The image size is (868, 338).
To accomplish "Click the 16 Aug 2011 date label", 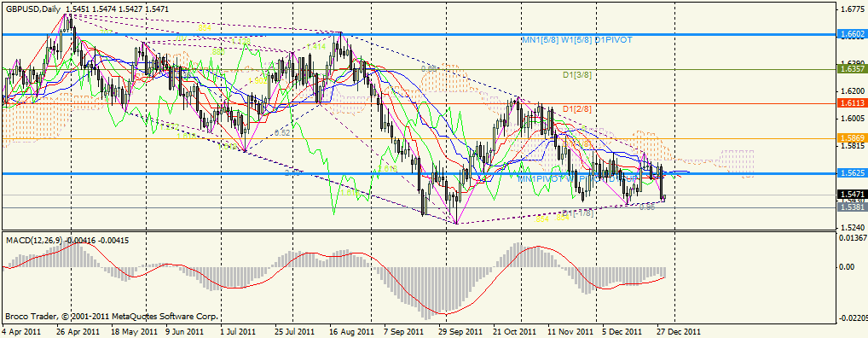I will (351, 332).
